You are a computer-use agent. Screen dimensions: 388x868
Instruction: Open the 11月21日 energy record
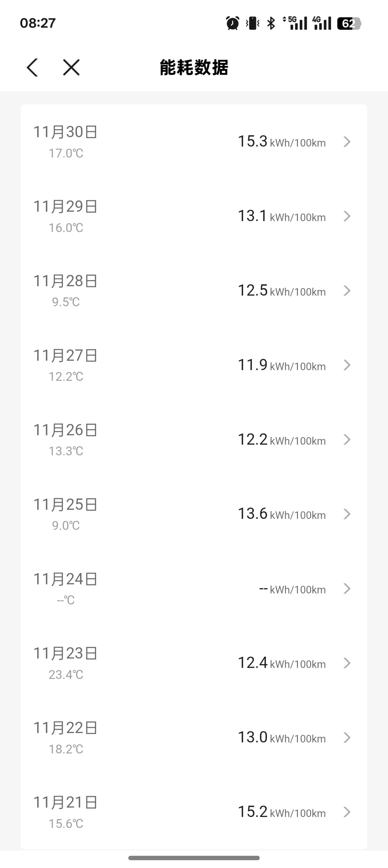tap(194, 812)
